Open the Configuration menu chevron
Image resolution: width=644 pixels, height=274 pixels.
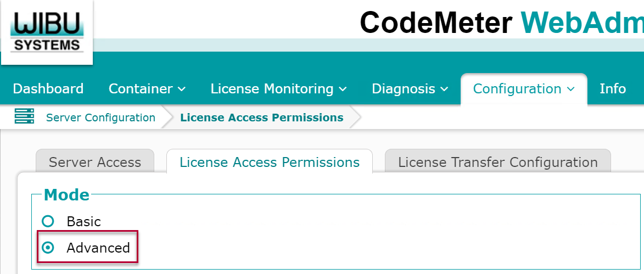click(570, 89)
